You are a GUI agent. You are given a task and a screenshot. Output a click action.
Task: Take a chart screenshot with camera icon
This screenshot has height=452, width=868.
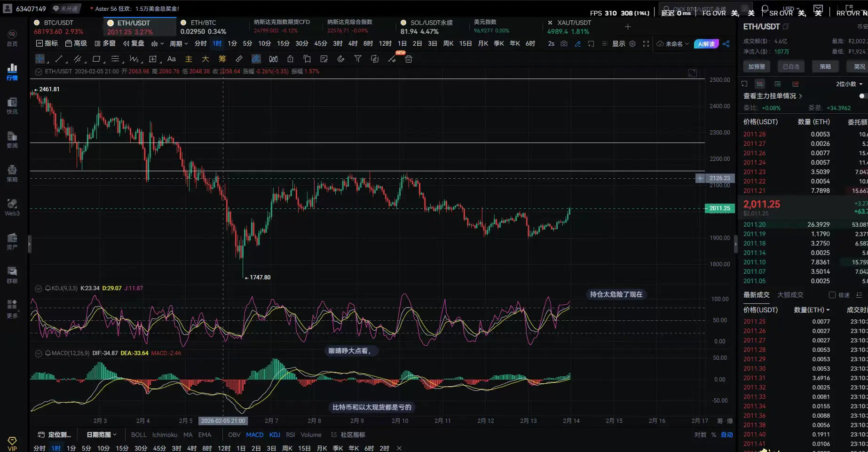click(564, 44)
